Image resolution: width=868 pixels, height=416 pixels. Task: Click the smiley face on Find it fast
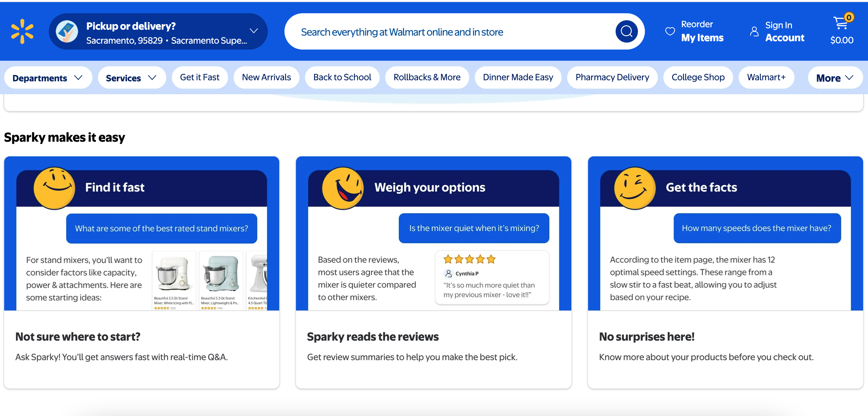pos(54,188)
